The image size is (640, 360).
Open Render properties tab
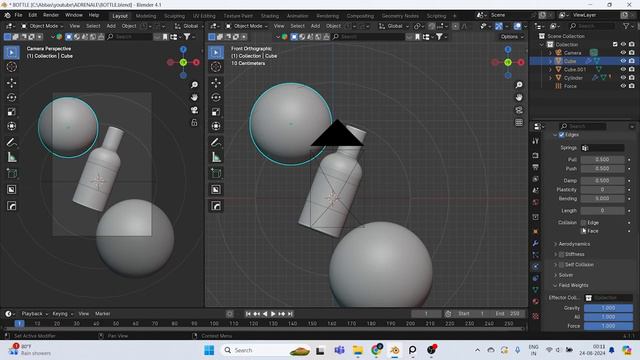536,156
